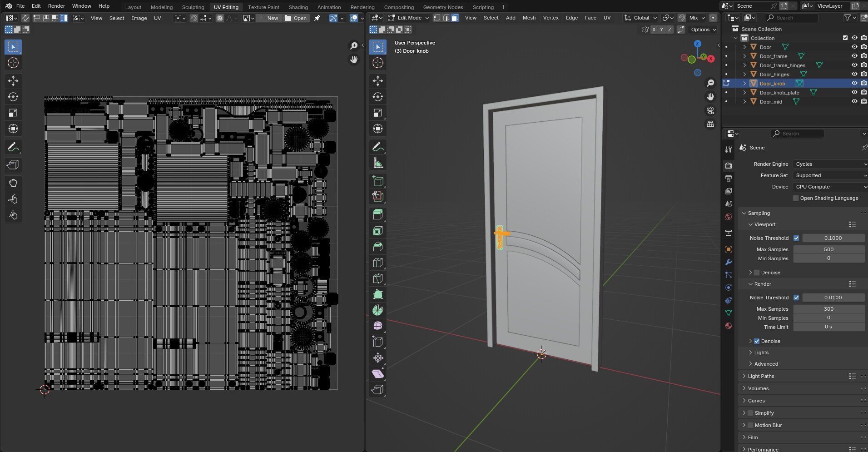Image resolution: width=868 pixels, height=452 pixels.
Task: Expand the Light Paths panel
Action: point(761,376)
